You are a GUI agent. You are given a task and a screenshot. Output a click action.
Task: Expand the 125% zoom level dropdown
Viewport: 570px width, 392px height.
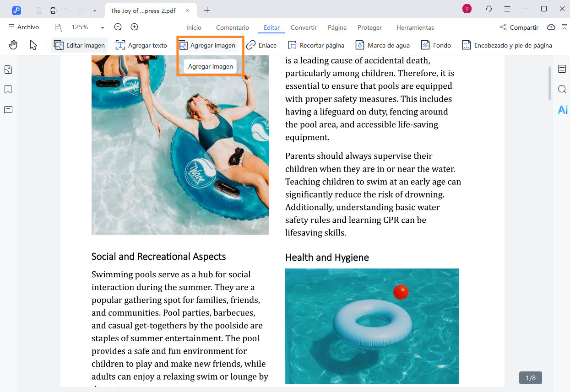click(x=102, y=27)
